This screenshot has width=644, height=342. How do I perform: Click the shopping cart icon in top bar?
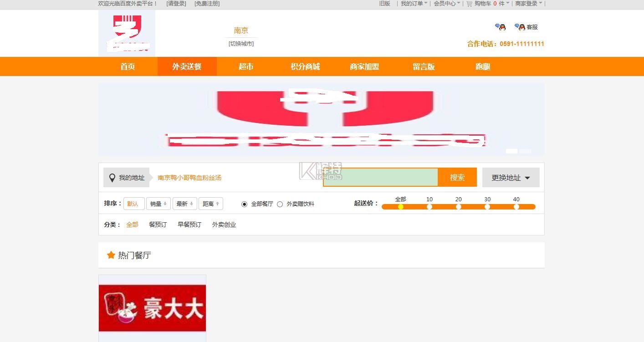pos(469,4)
